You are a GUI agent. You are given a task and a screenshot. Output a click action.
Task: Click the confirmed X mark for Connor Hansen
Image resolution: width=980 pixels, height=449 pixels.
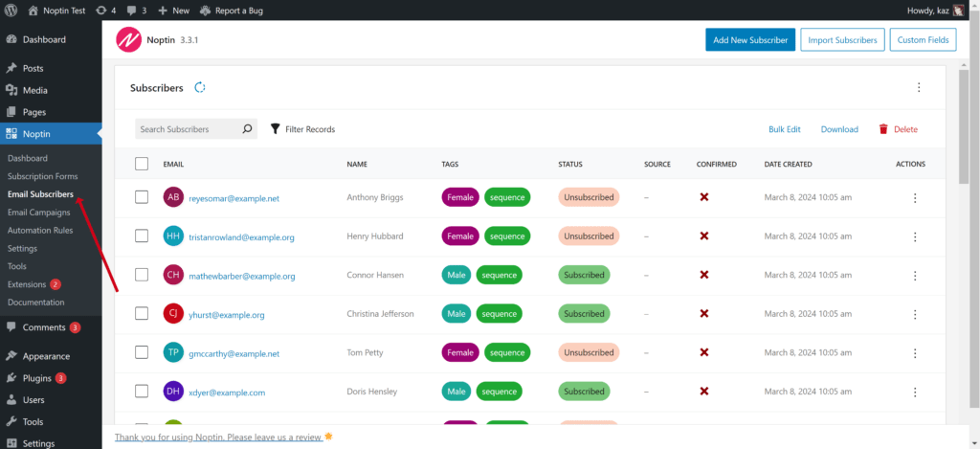[x=703, y=275]
